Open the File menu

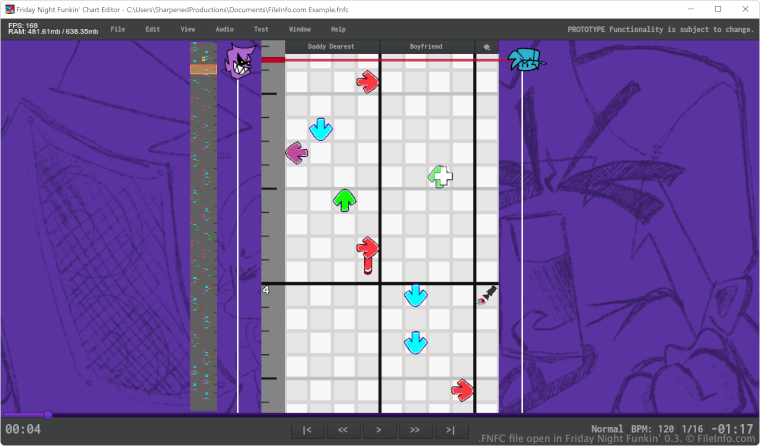(x=118, y=29)
